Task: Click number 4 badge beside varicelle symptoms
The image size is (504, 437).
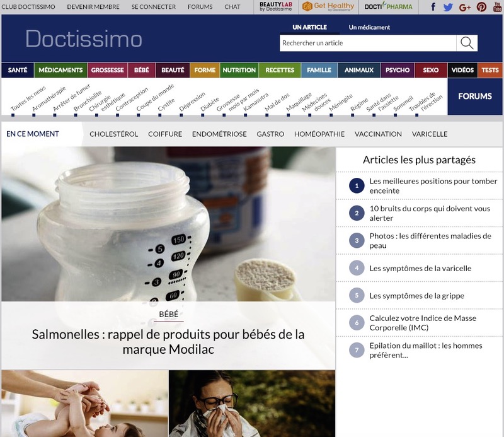Action: (357, 268)
